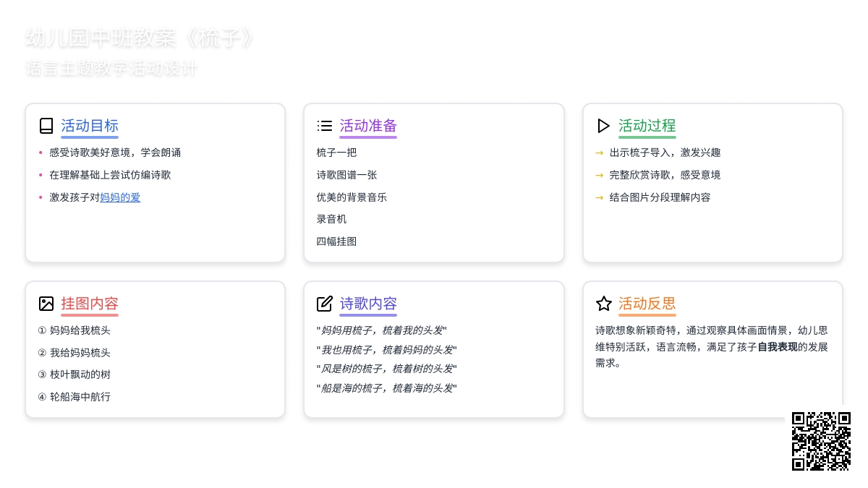Click the edit pencil icon beside 诗歌内容
Image resolution: width=868 pixels, height=488 pixels.
(x=325, y=304)
